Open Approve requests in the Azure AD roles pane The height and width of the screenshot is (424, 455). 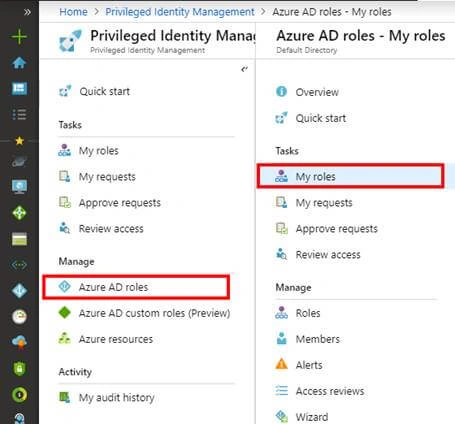[x=327, y=229]
